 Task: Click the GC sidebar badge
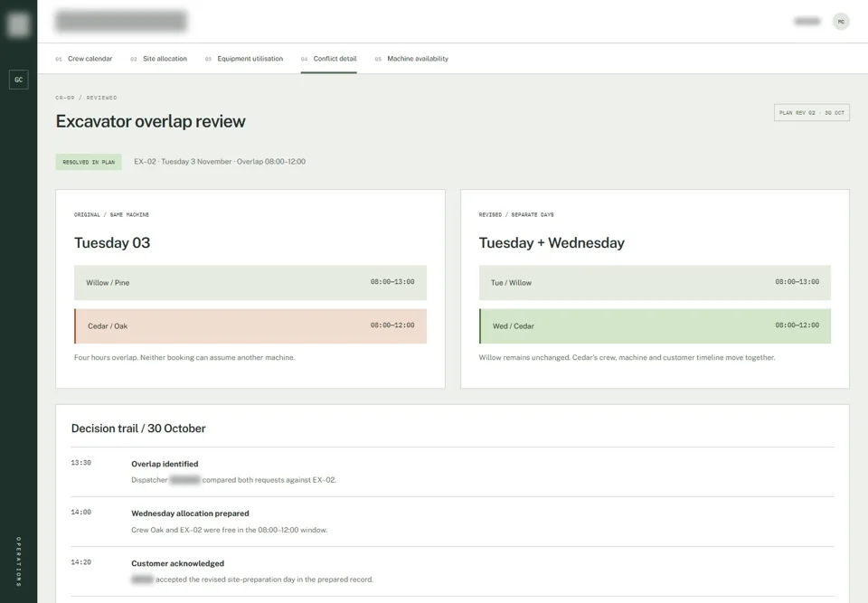tap(19, 80)
